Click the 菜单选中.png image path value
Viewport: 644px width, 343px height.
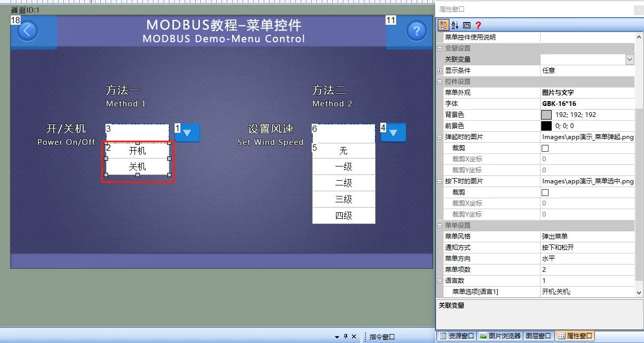point(588,181)
